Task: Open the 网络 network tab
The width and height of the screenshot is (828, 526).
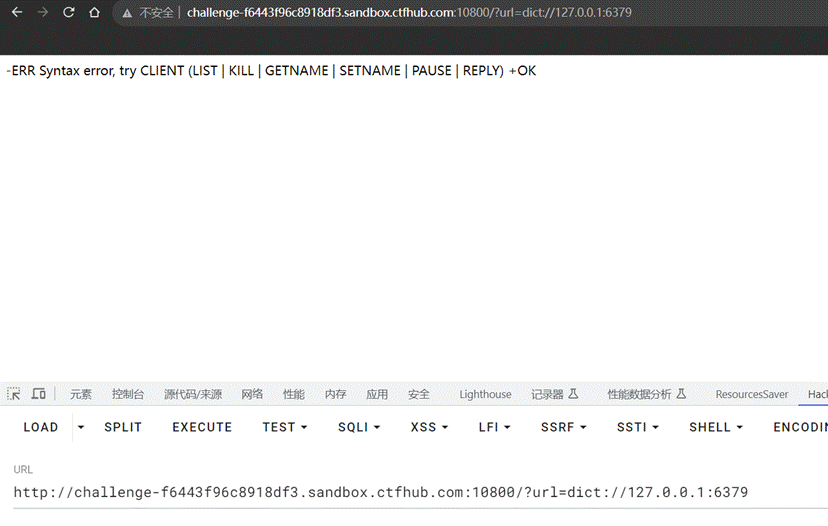Action: (x=252, y=394)
